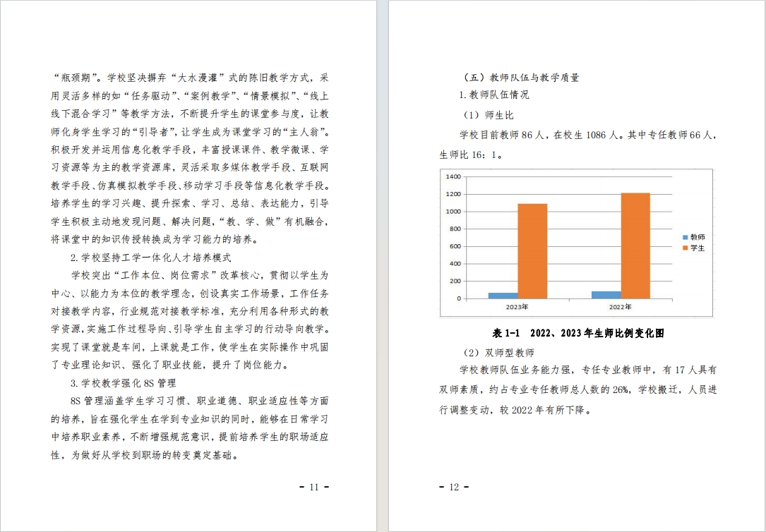Click the 1400 value on chart axis
The image size is (766, 532).
coord(453,177)
